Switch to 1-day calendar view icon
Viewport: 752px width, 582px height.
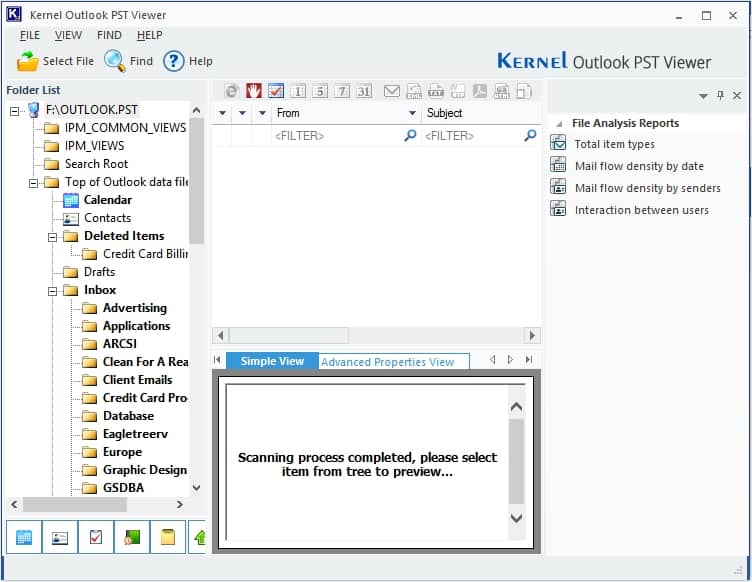click(x=298, y=91)
